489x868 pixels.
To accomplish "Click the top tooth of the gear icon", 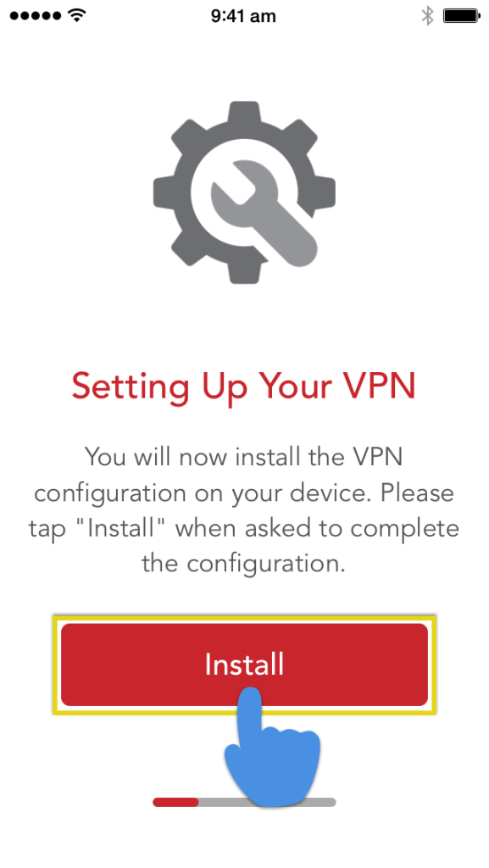I will (x=244, y=114).
